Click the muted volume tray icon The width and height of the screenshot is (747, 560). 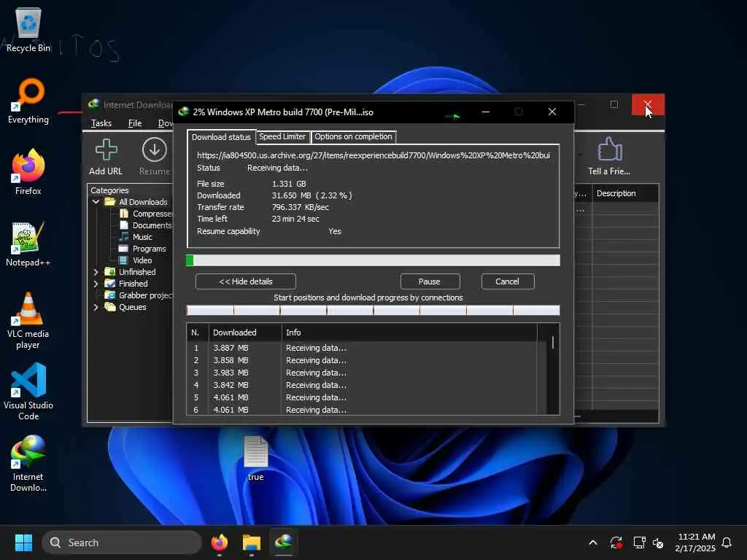point(659,542)
